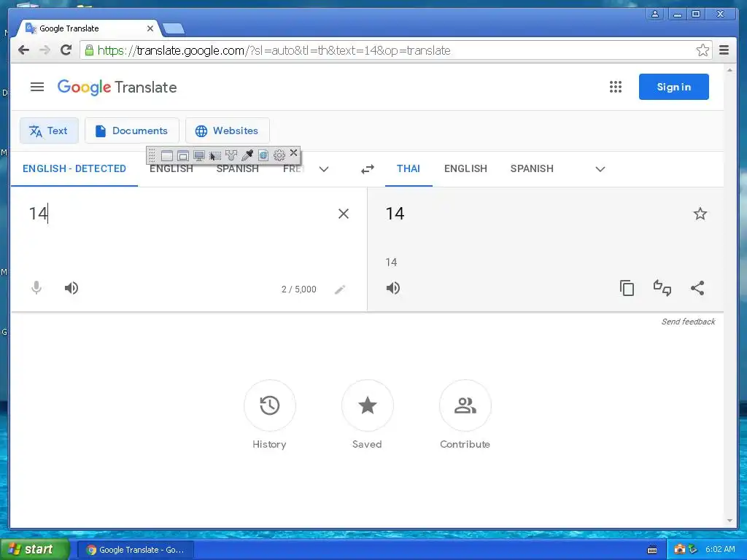Open Saved translations
Image resolution: width=747 pixels, height=560 pixels.
[368, 405]
